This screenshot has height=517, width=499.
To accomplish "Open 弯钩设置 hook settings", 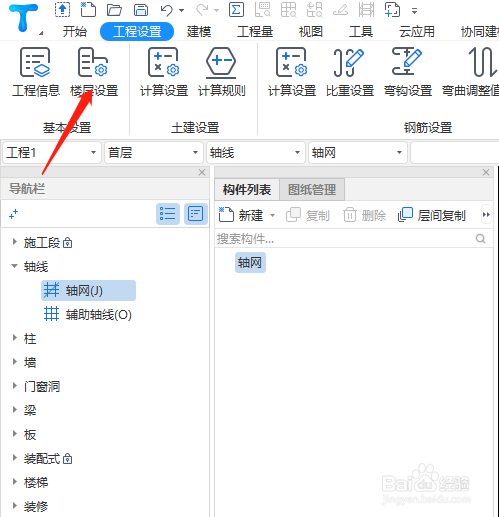I will coord(408,72).
